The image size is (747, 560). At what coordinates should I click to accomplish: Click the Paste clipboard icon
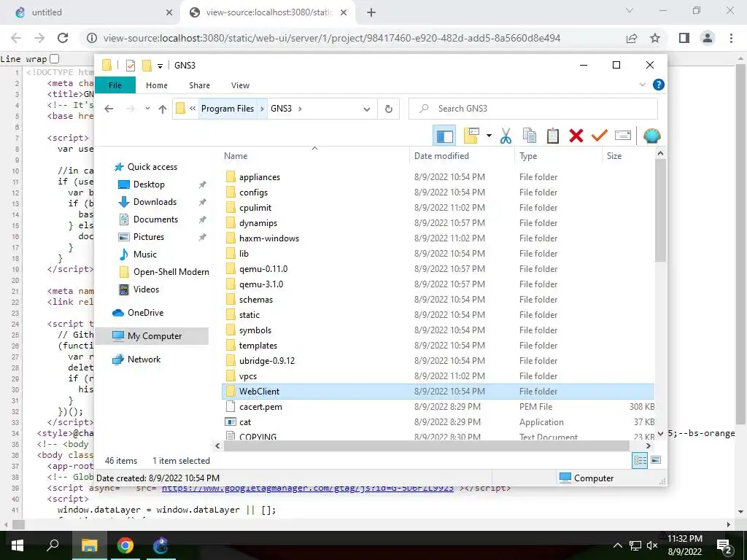[553, 136]
